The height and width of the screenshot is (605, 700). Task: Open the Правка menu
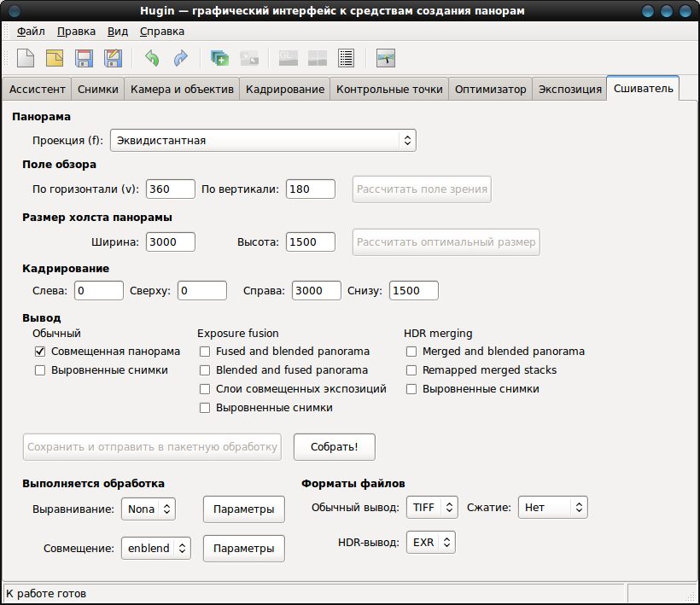pos(76,32)
